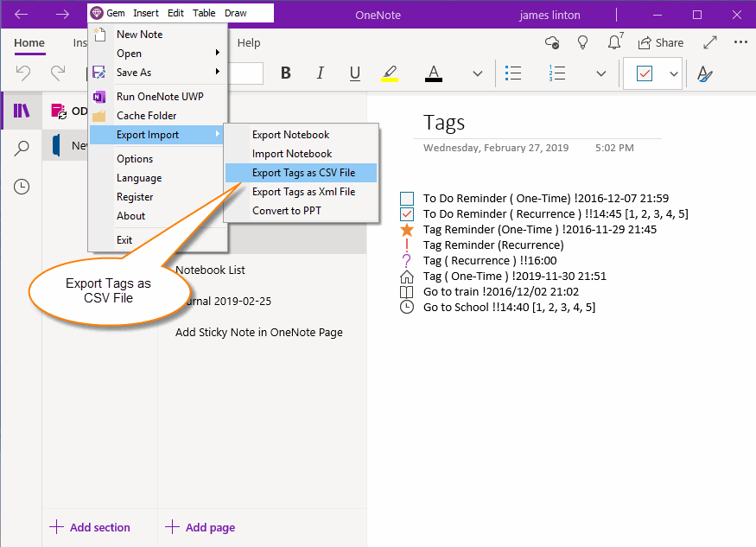The height and width of the screenshot is (547, 756).
Task: Toggle Italic formatting
Action: [x=321, y=73]
